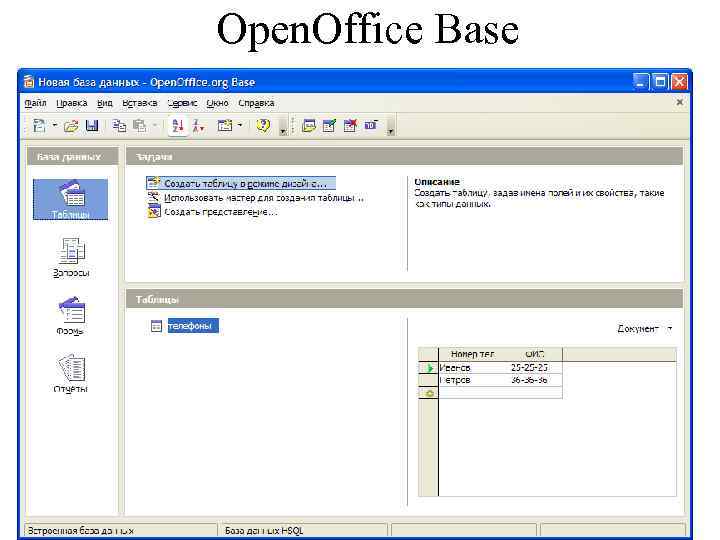Click the Paste toolbar icon
Screen dimensions: 720x540
[140, 125]
